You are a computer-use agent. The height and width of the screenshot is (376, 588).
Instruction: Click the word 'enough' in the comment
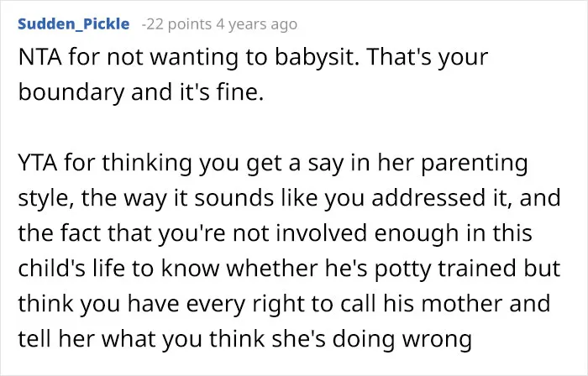point(417,234)
